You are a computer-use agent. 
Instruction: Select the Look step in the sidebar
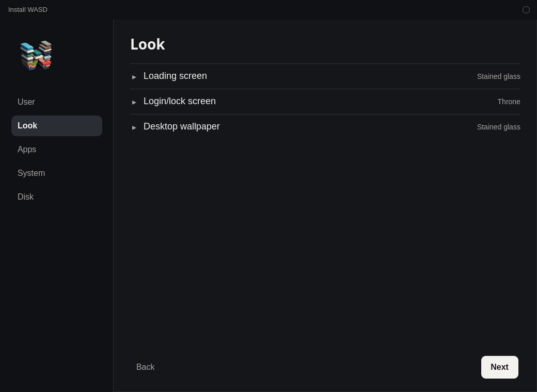click(x=57, y=125)
